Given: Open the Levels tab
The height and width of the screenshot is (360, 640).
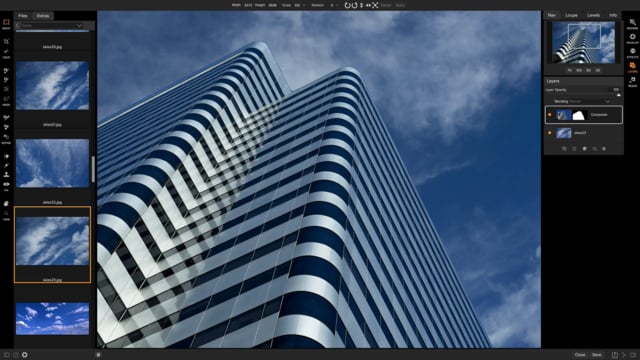Looking at the screenshot, I should click(x=593, y=15).
